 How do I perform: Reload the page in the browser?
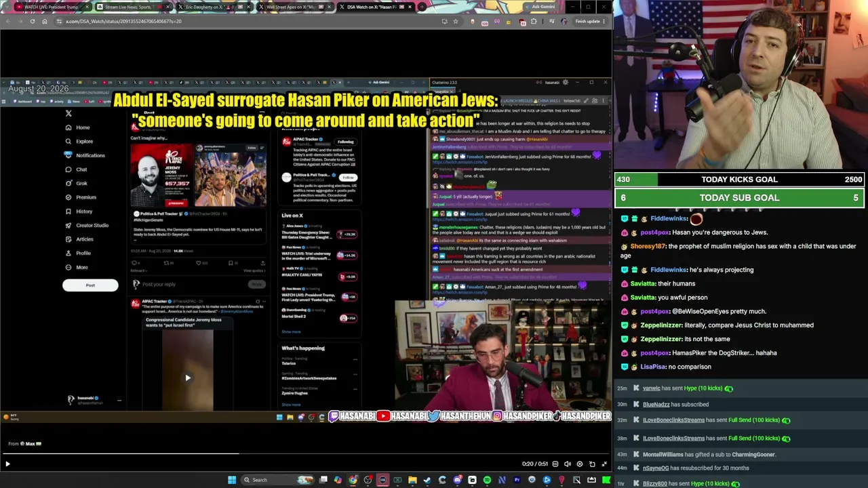tap(32, 21)
